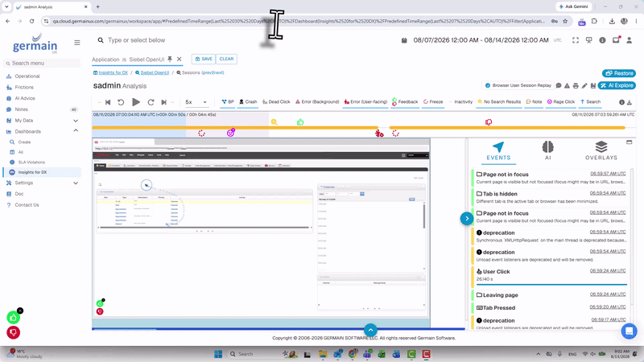644x362 pixels.
Task: Click the Browser User Session Replay button
Action: coord(518,86)
